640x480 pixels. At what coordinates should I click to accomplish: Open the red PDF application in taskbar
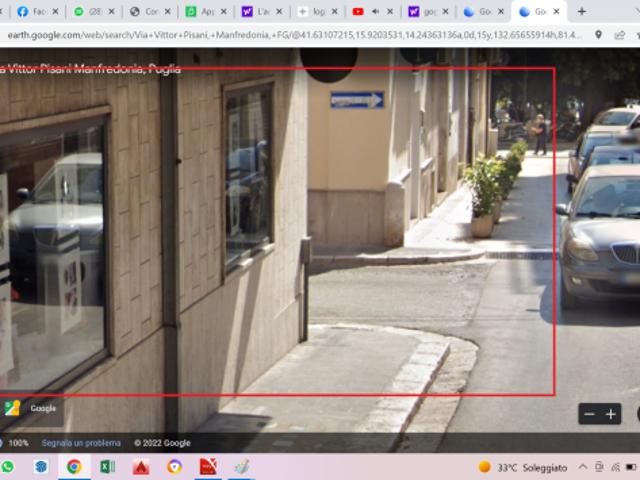point(208,467)
